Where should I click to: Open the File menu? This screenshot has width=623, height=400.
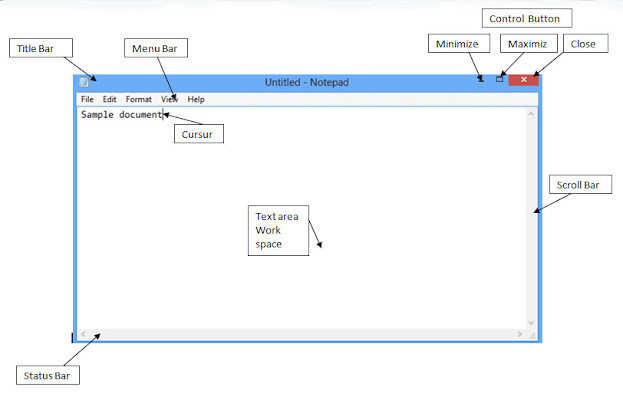click(x=87, y=99)
